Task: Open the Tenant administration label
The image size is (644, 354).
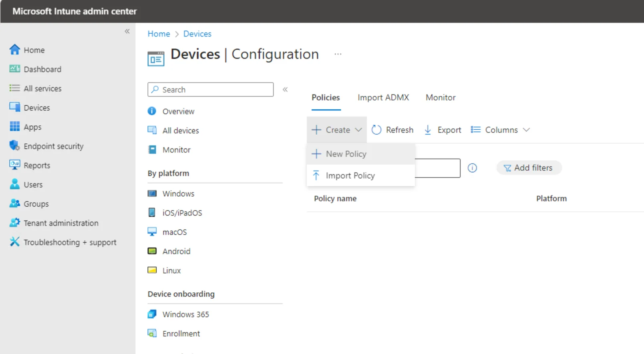Action: [x=61, y=223]
